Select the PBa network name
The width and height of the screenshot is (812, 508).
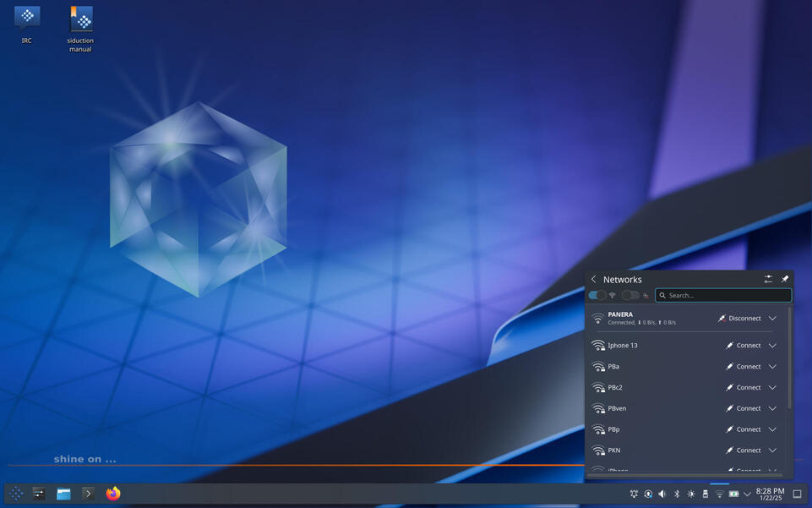[613, 367]
